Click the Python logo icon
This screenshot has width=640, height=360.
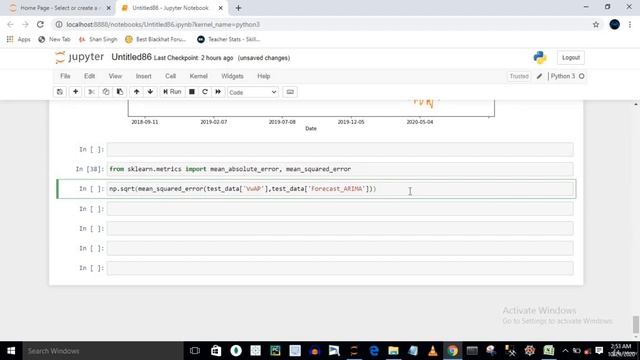540,58
